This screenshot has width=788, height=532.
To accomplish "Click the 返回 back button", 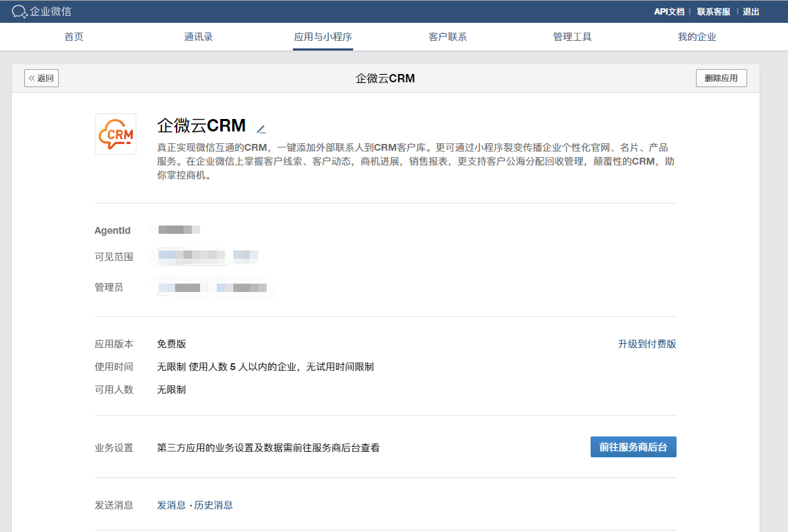I will [x=42, y=78].
